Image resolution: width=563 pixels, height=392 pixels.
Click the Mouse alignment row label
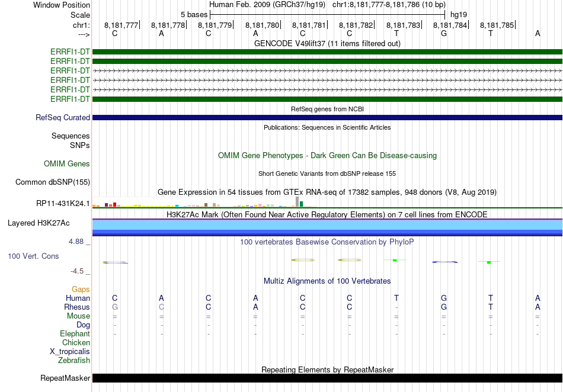[x=78, y=316]
